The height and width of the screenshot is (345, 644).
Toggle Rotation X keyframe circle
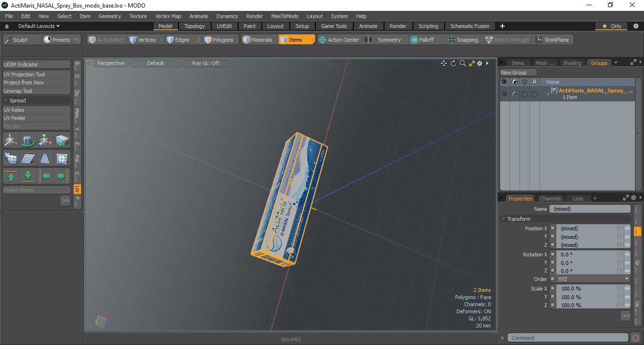pyautogui.click(x=553, y=254)
